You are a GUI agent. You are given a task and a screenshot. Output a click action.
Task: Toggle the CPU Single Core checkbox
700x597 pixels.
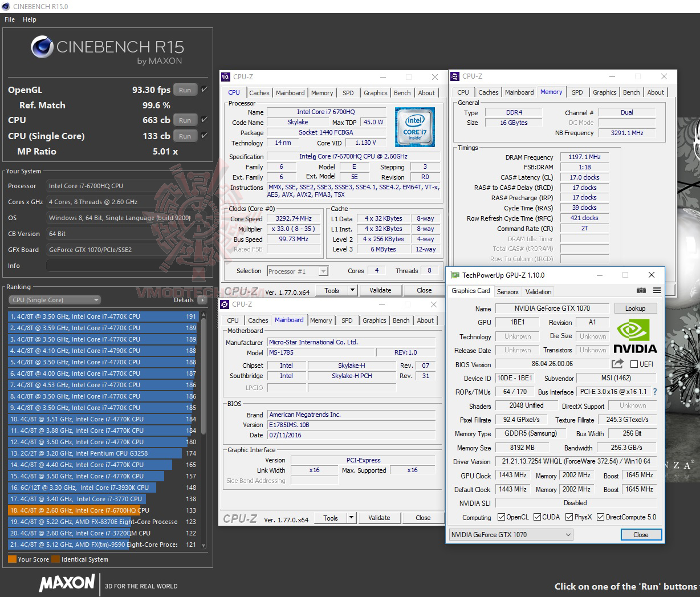pos(204,136)
